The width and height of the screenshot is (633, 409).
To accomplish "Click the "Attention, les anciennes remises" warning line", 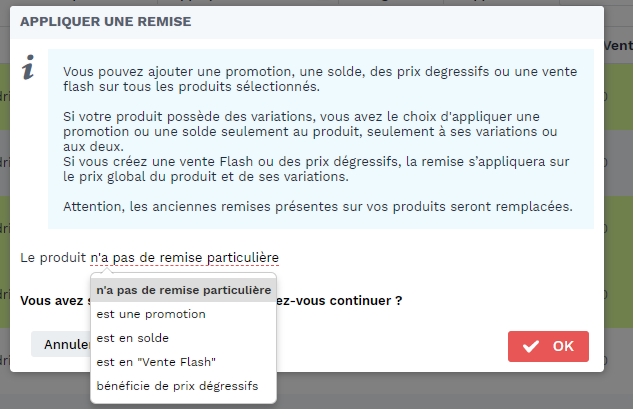I will click(318, 207).
